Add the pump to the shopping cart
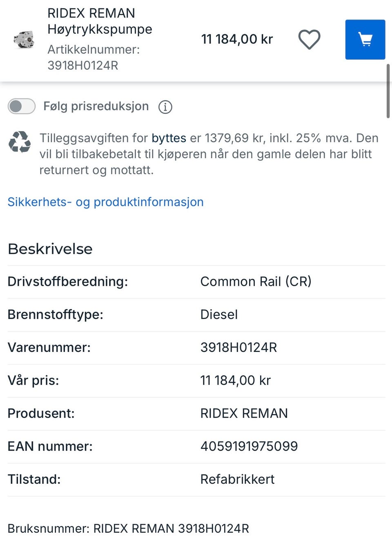 (x=365, y=40)
